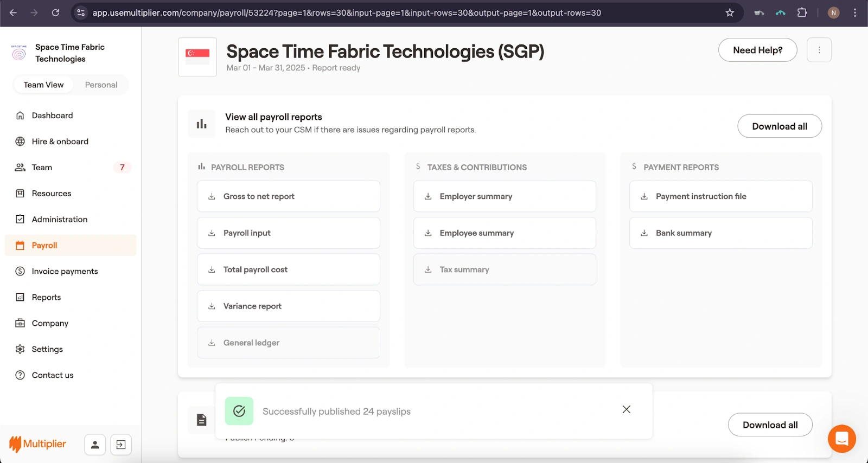
Task: Click the Team pending count badge 7
Action: point(122,168)
